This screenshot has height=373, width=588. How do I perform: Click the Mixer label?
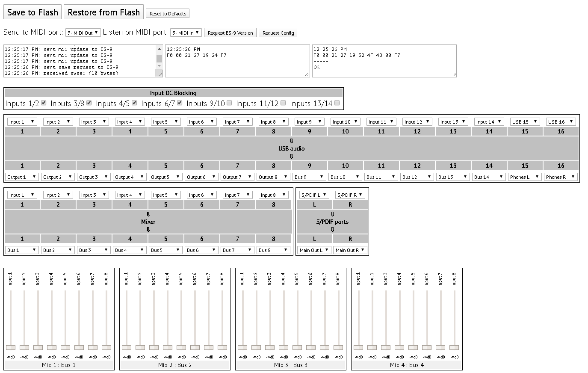(148, 222)
